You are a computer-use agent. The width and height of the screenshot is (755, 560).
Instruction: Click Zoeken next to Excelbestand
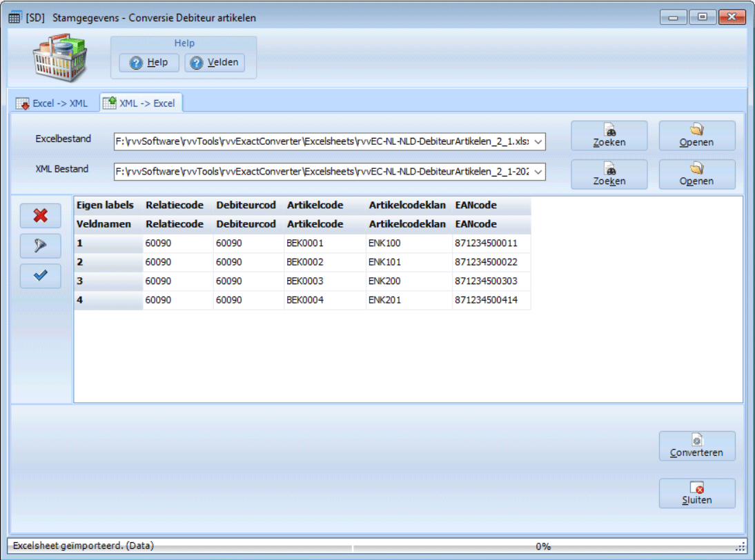(x=609, y=136)
